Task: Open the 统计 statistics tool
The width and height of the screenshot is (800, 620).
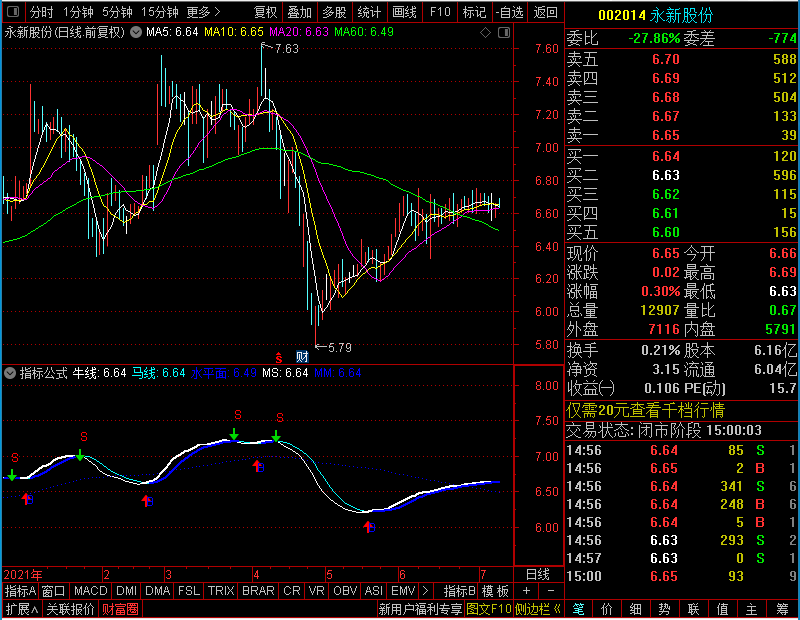Action: click(x=369, y=12)
